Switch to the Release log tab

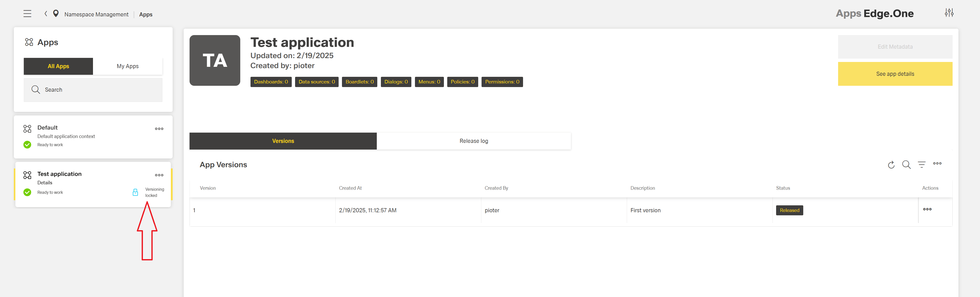474,141
